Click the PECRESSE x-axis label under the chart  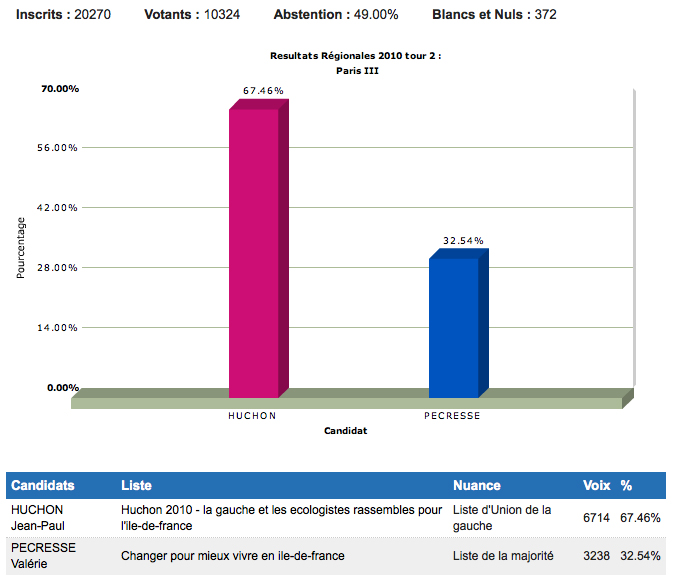click(x=452, y=415)
